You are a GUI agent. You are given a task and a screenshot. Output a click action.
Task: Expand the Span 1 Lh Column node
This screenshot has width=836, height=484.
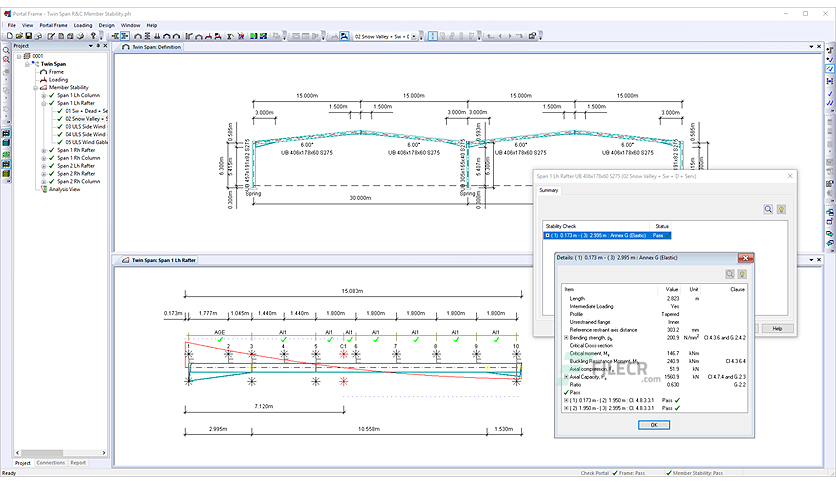tap(44, 95)
